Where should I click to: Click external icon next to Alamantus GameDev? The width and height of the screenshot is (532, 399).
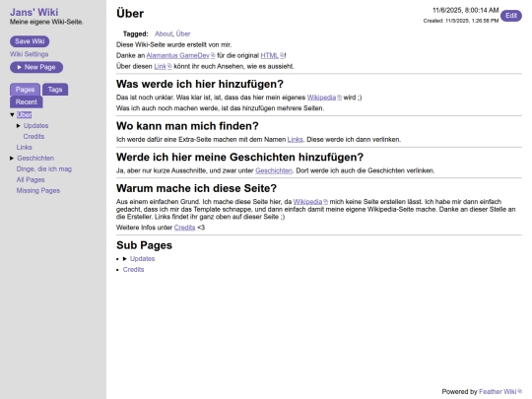tap(213, 55)
